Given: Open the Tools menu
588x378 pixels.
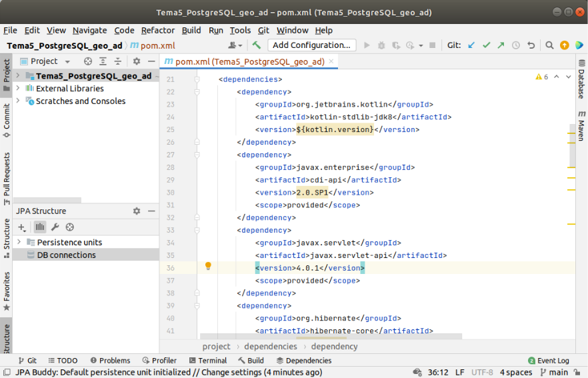Looking at the screenshot, I should (x=240, y=31).
